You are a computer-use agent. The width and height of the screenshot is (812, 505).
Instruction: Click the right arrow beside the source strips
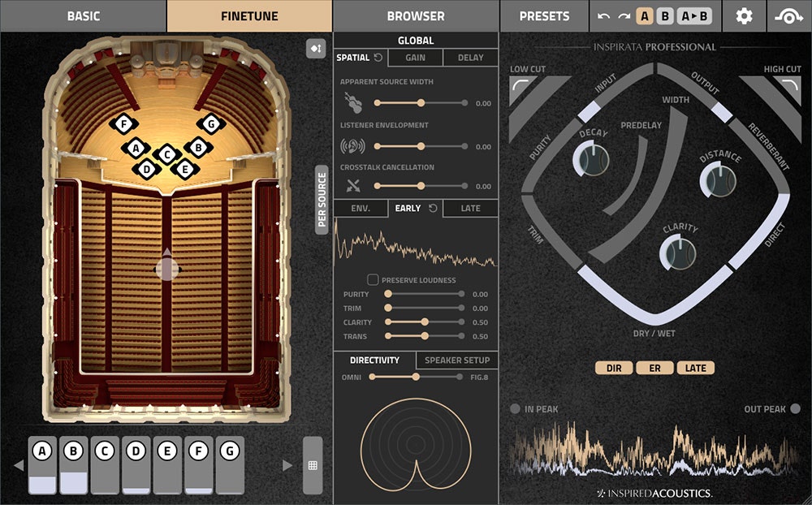(x=287, y=465)
